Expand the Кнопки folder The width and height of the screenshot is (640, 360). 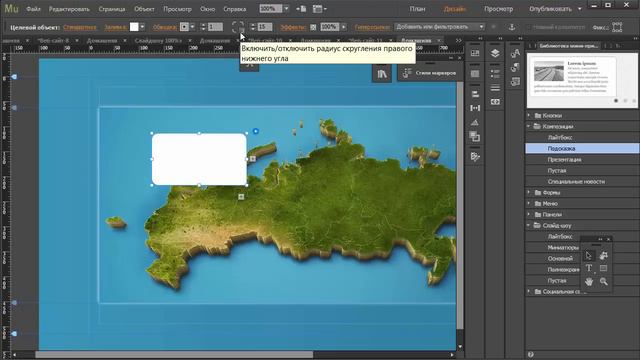[529, 116]
